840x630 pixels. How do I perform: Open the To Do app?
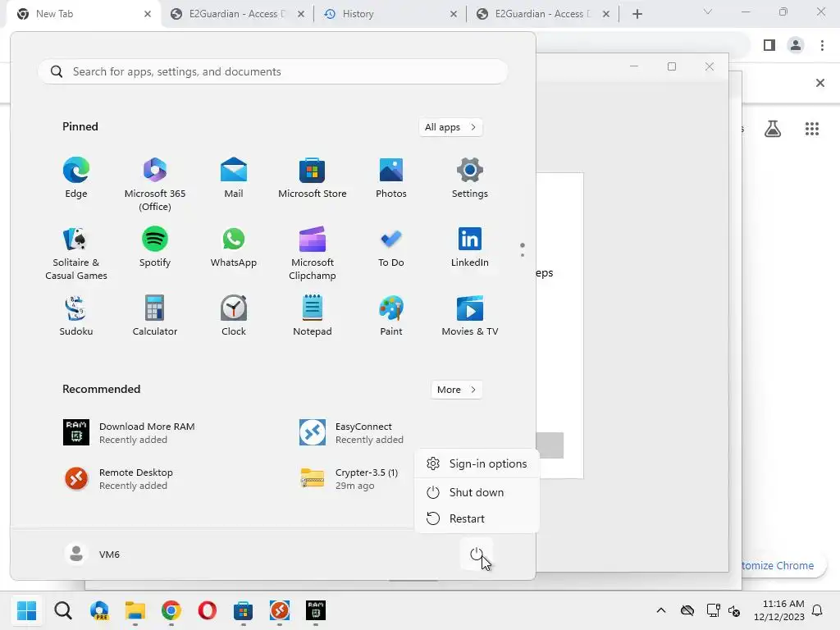391,247
